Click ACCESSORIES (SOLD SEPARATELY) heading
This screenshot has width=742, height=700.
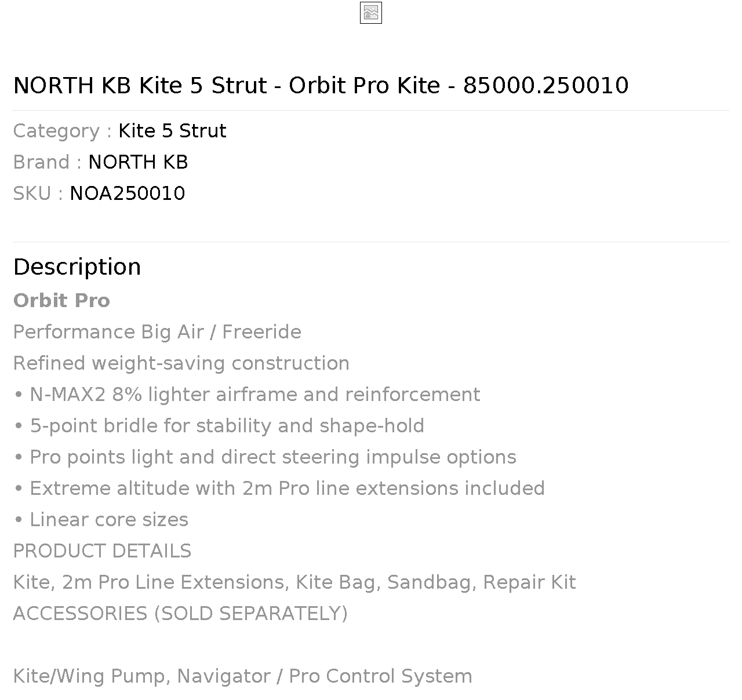(x=180, y=613)
